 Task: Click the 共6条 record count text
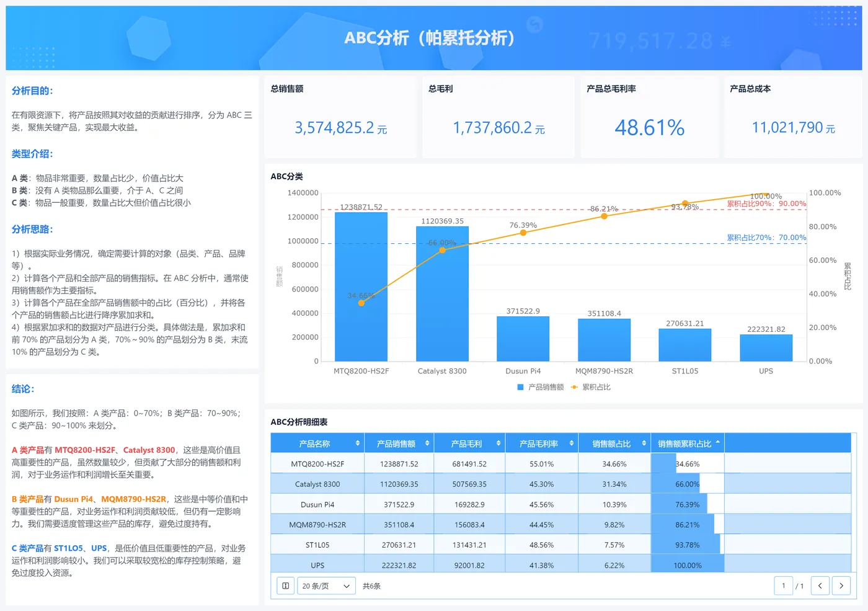(x=371, y=586)
